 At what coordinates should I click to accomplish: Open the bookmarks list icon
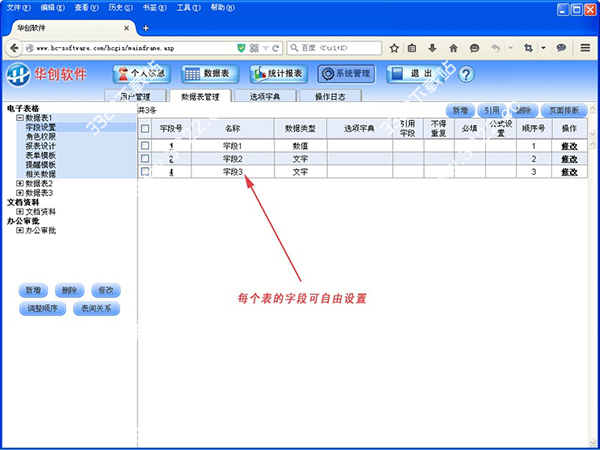click(x=412, y=48)
